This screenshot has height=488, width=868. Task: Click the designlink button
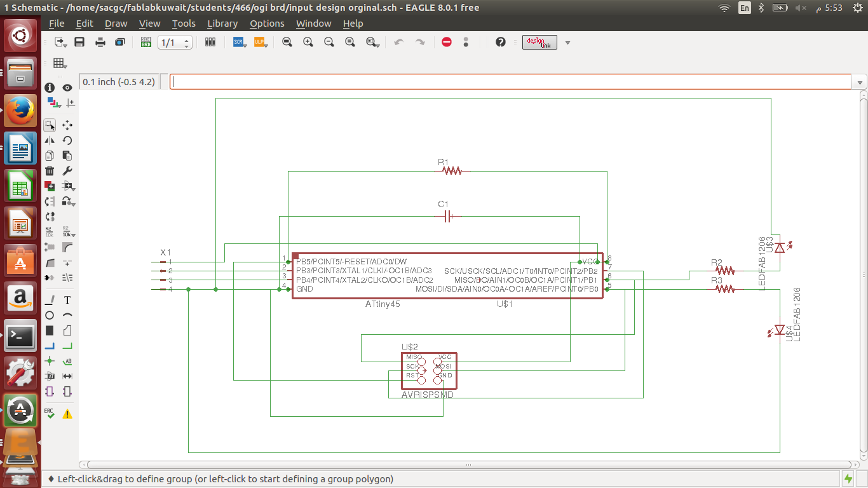539,43
